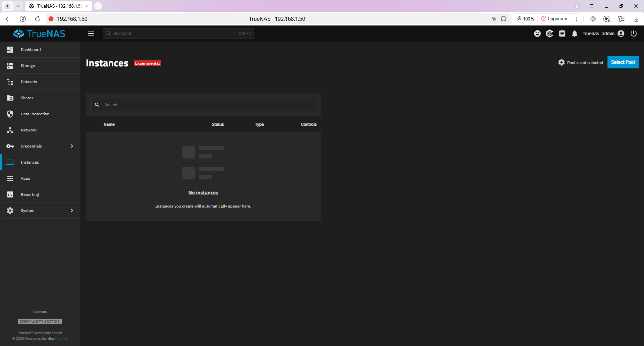The height and width of the screenshot is (346, 644).
Task: Click the System gear icon
Action: click(10, 211)
